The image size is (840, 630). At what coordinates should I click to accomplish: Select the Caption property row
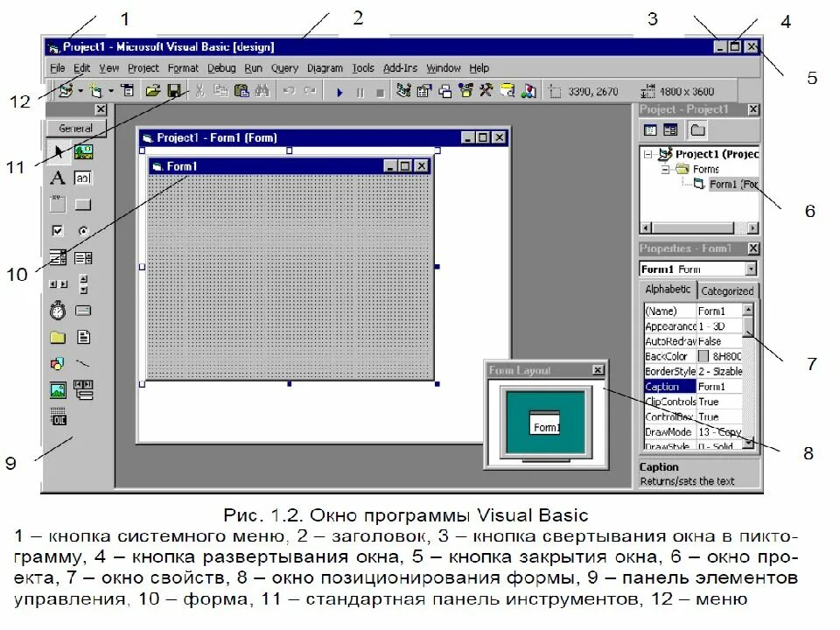click(693, 386)
